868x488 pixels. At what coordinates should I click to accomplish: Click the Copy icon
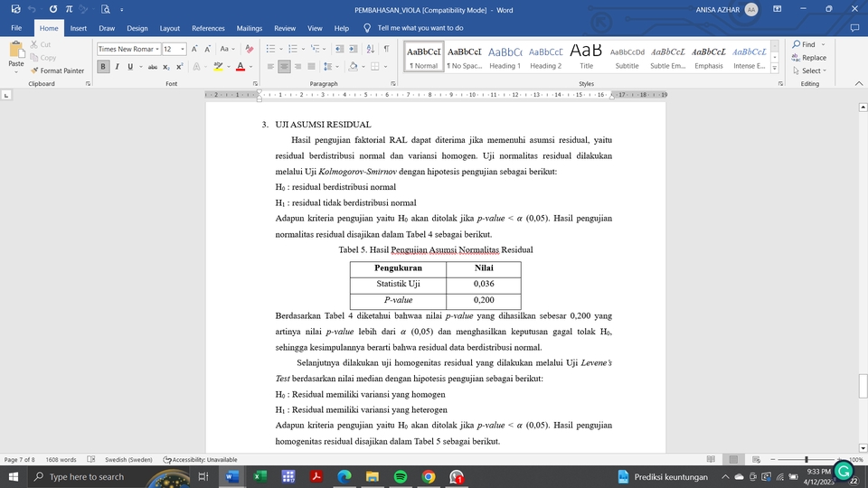pyautogui.click(x=34, y=58)
